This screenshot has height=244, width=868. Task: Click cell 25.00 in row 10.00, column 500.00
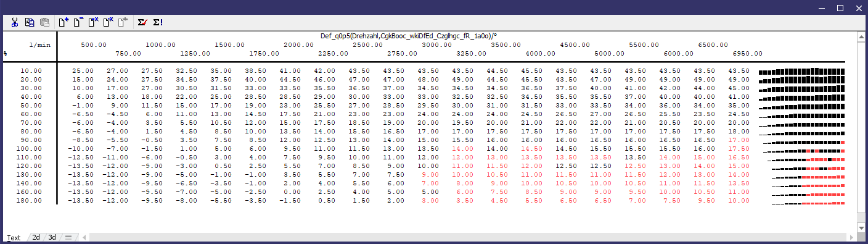pos(83,71)
